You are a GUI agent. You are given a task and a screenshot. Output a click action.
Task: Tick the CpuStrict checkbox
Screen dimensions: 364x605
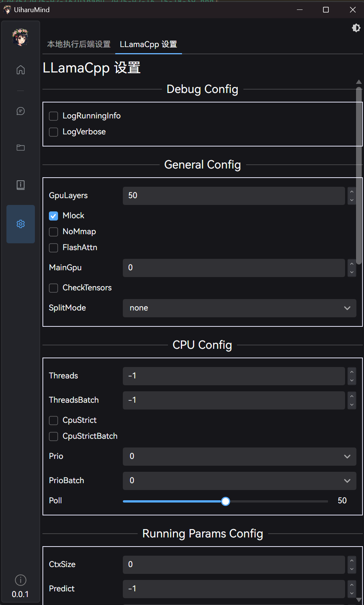53,421
